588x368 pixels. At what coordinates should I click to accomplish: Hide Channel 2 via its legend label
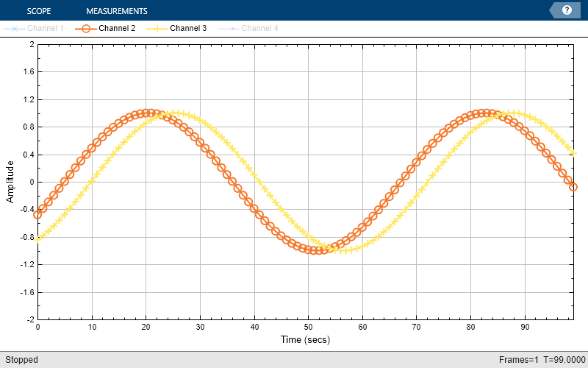point(117,28)
